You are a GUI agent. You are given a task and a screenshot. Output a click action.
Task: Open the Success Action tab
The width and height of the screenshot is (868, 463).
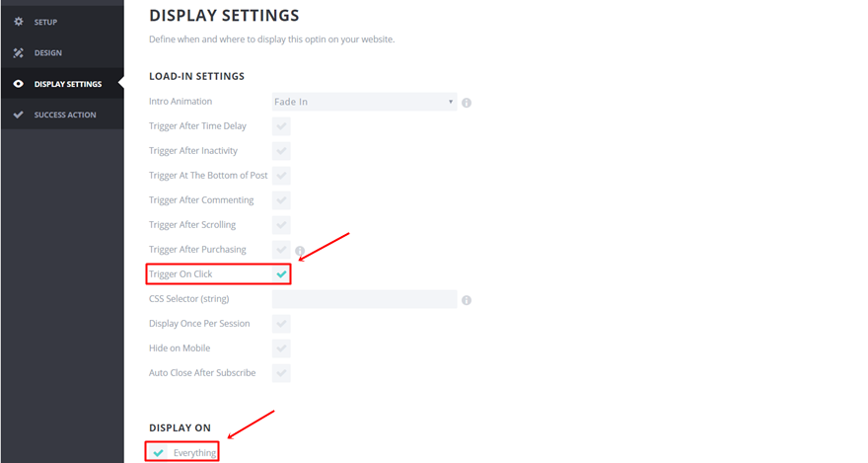point(65,115)
